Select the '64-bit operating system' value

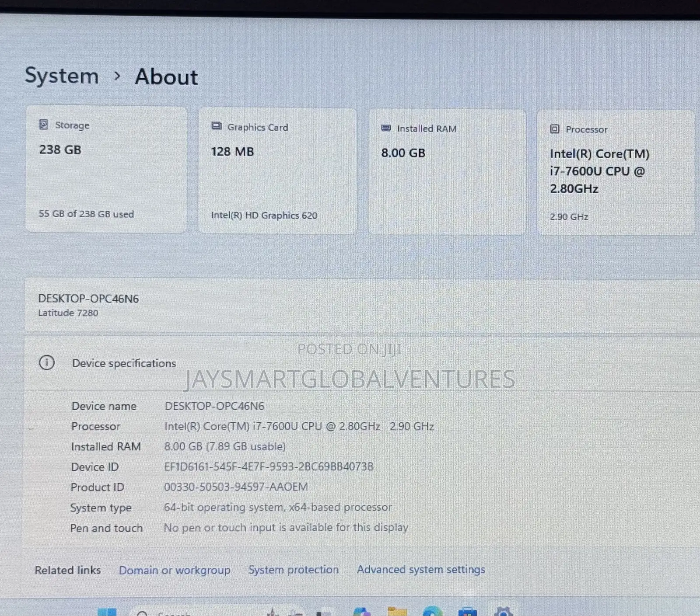pyautogui.click(x=278, y=507)
